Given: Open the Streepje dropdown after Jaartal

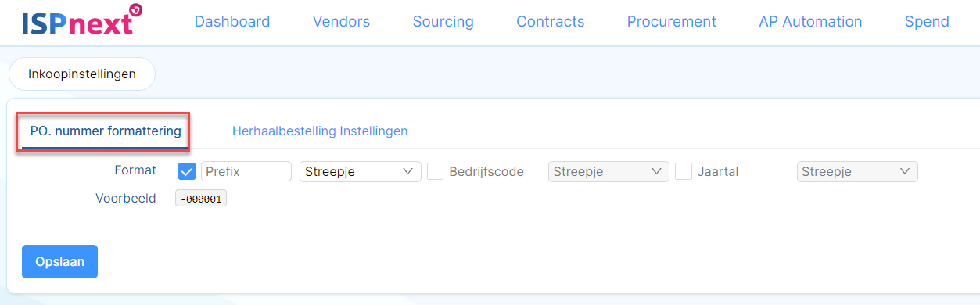Looking at the screenshot, I should click(x=857, y=171).
